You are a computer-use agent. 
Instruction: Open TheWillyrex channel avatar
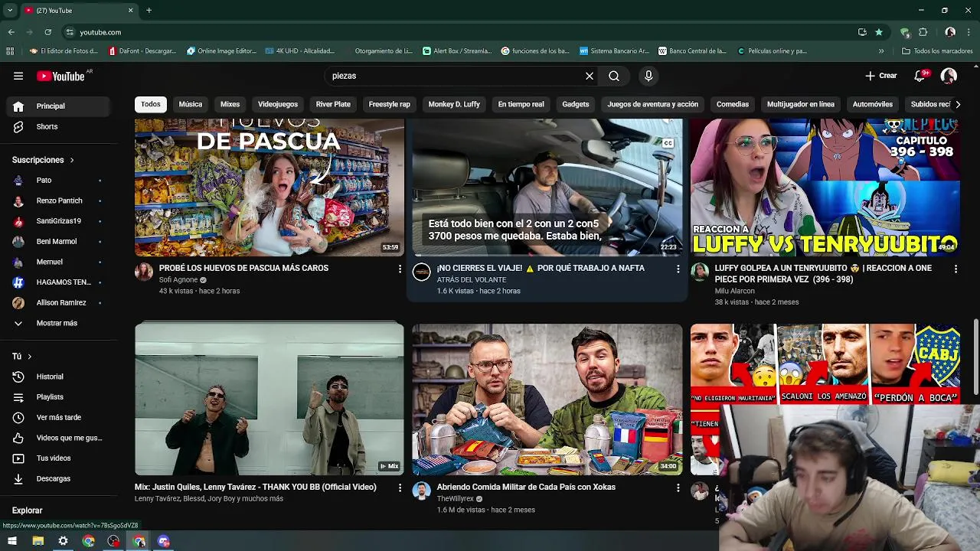pyautogui.click(x=422, y=491)
